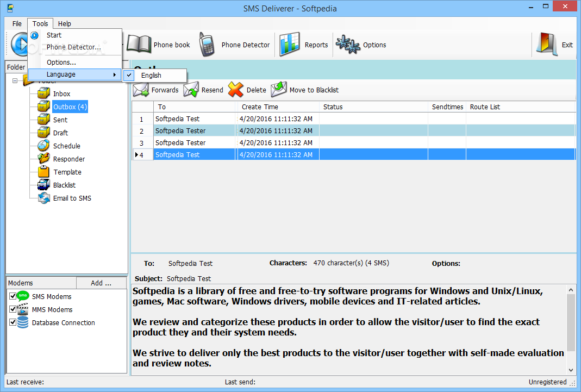Click the Move to Blacklist label
This screenshot has height=392, width=581.
pyautogui.click(x=314, y=90)
